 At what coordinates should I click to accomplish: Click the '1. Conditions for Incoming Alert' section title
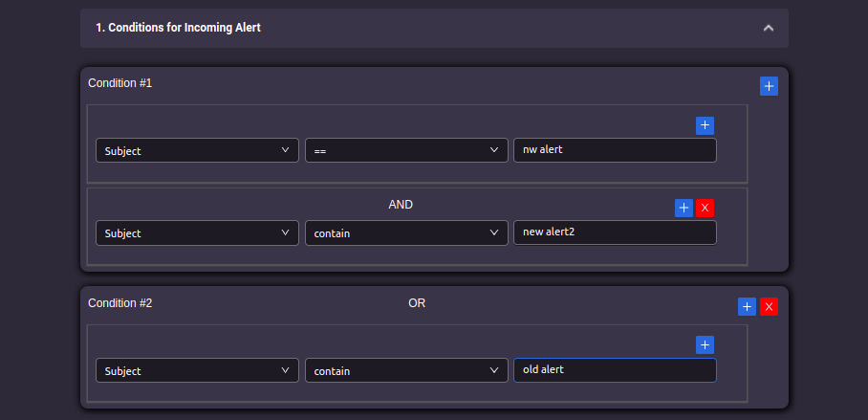(178, 28)
